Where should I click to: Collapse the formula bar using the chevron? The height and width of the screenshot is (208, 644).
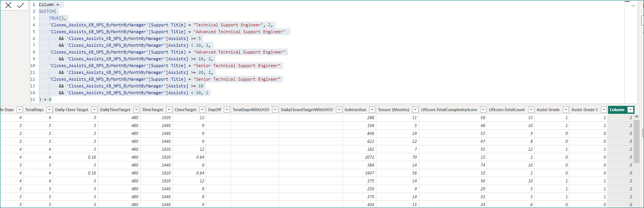[x=633, y=6]
